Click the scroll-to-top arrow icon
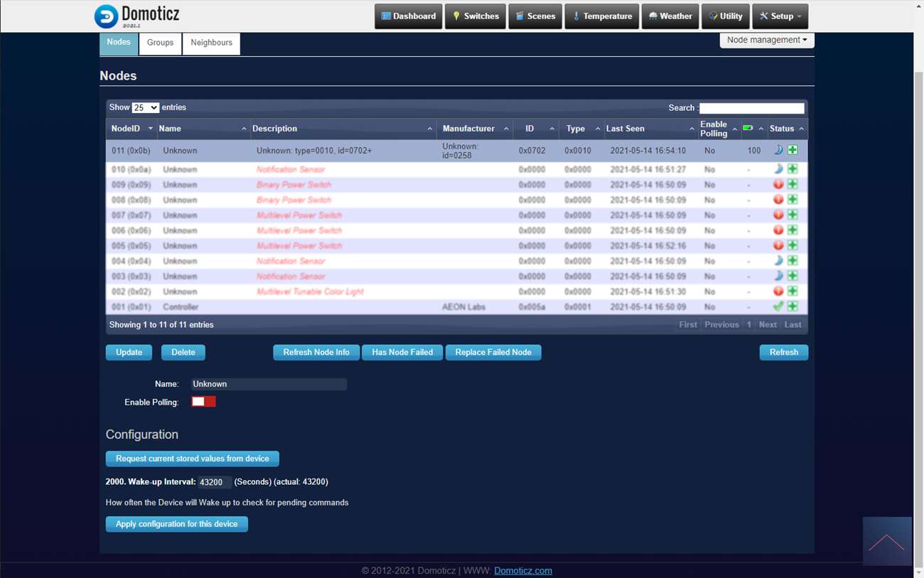The width and height of the screenshot is (924, 578). 886,542
